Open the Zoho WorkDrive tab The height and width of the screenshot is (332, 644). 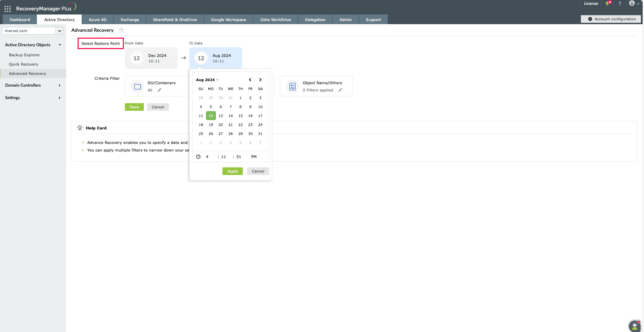[276, 20]
